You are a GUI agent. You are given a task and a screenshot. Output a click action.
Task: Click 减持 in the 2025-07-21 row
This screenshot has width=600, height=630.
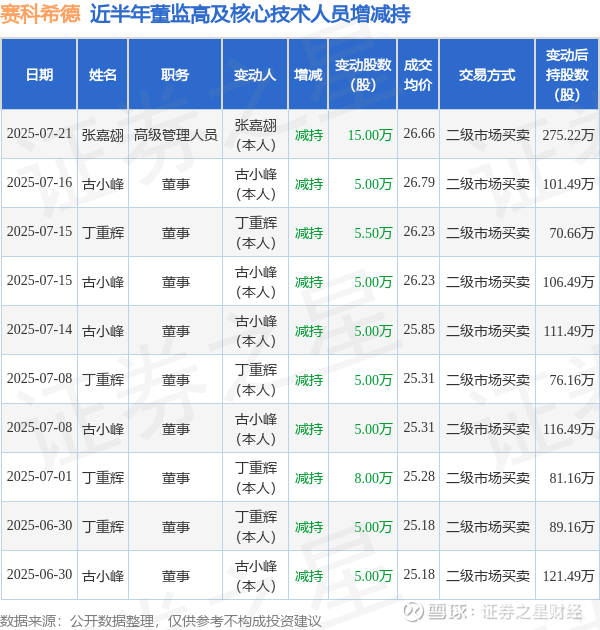tap(309, 135)
